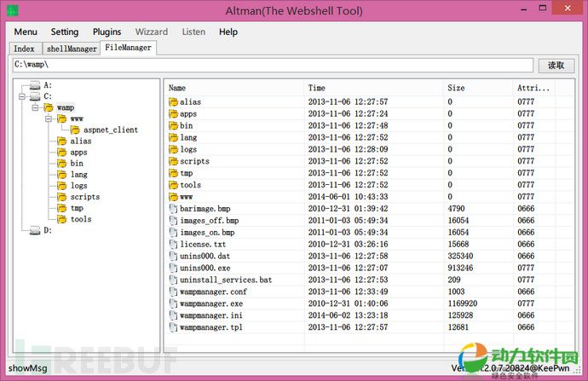Click the logs folder icon in tree
The image size is (588, 381).
click(x=61, y=186)
